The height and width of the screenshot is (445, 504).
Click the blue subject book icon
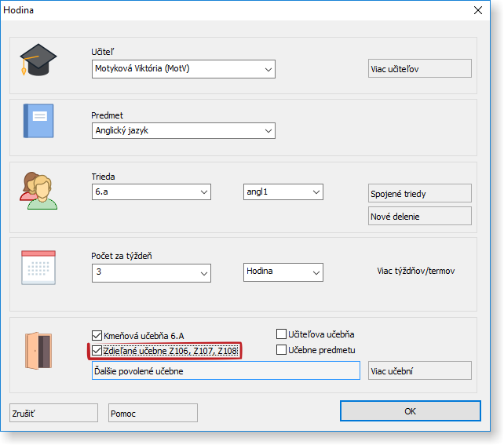(38, 122)
